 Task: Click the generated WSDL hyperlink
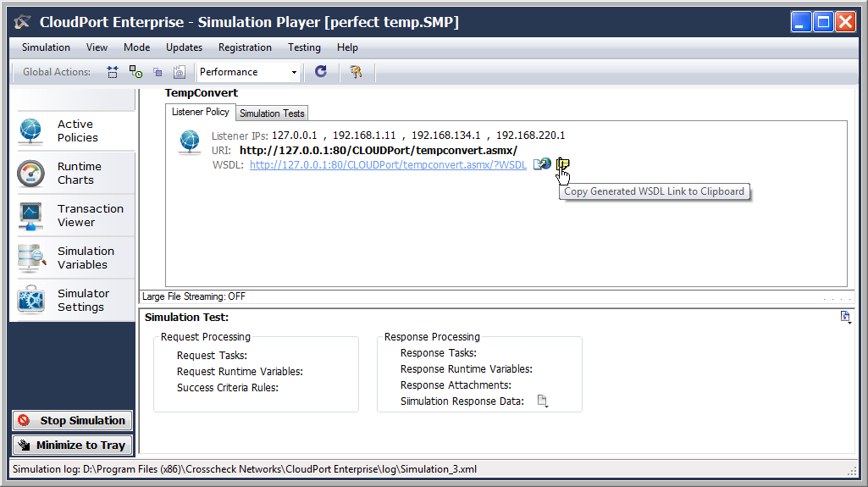pos(388,165)
